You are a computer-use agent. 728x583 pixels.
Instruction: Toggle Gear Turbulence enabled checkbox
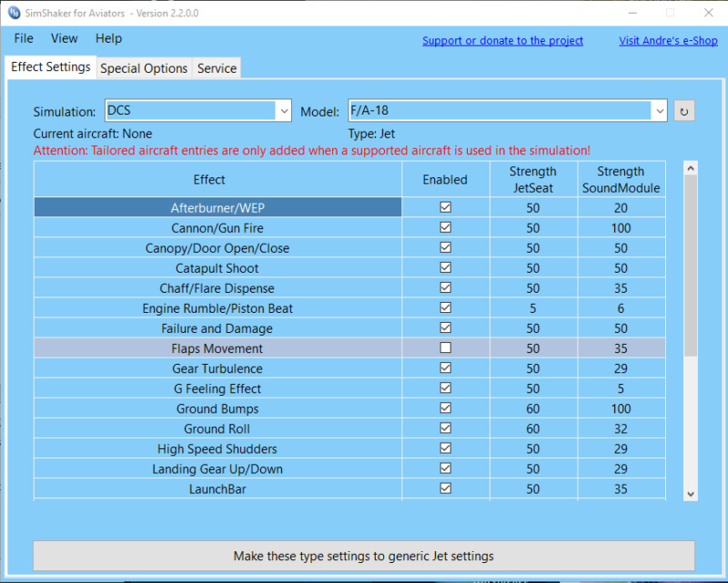click(x=445, y=368)
